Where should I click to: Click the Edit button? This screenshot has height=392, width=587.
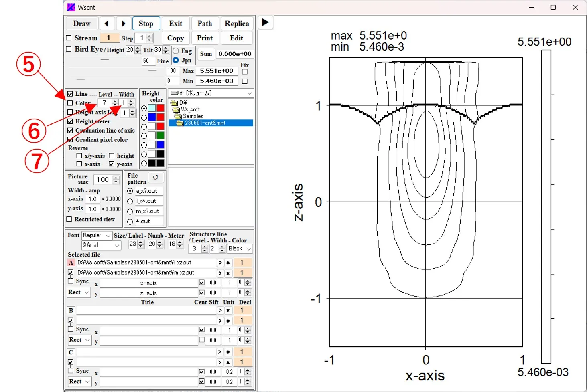tap(237, 38)
